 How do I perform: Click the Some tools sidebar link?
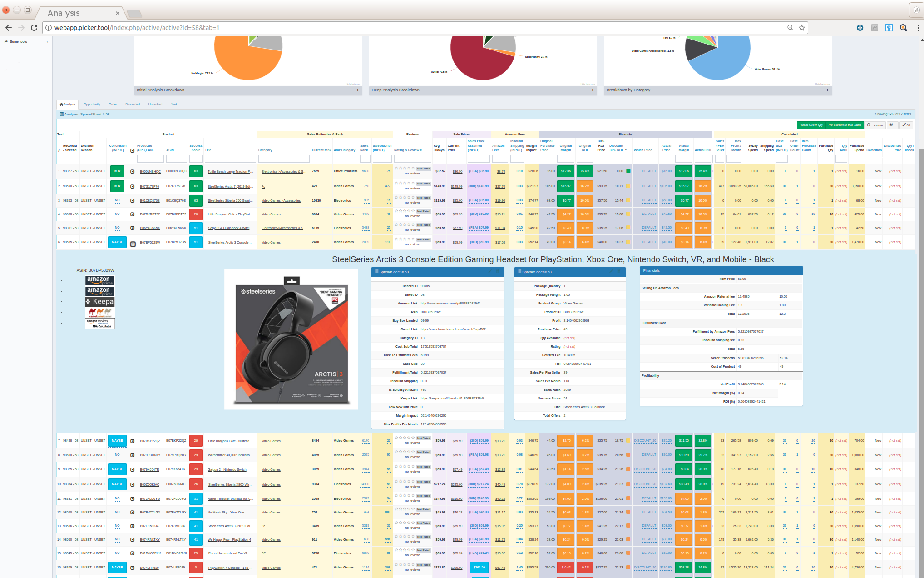(x=18, y=42)
